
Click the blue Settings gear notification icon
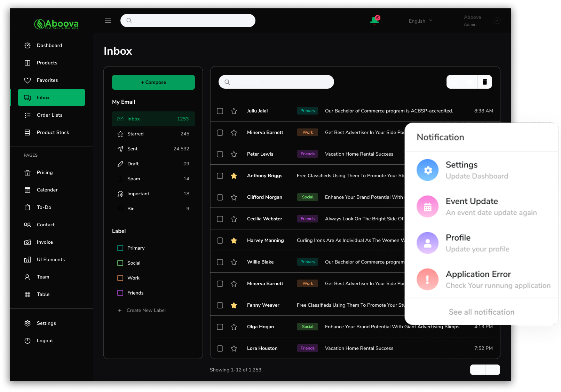pos(428,170)
